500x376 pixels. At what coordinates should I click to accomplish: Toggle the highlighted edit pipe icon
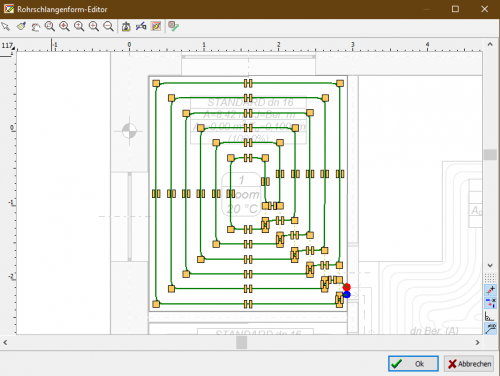click(156, 26)
